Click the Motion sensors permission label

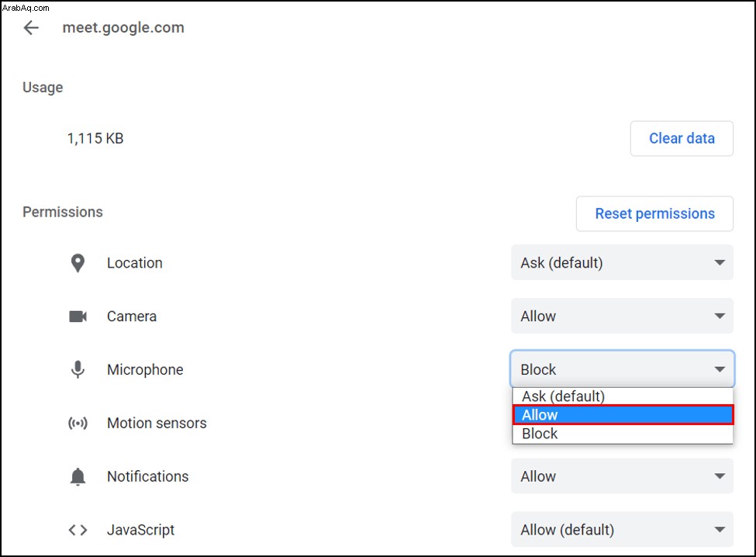tap(157, 423)
